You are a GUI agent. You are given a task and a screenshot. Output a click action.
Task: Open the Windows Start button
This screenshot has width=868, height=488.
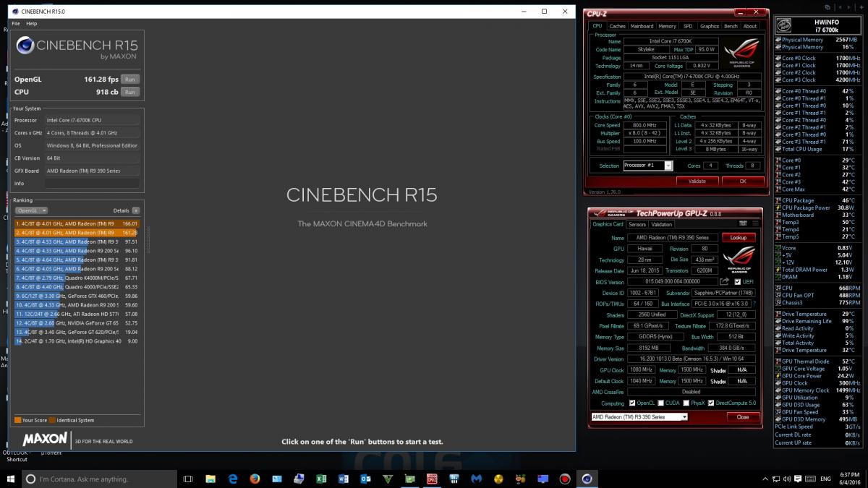[x=11, y=479]
